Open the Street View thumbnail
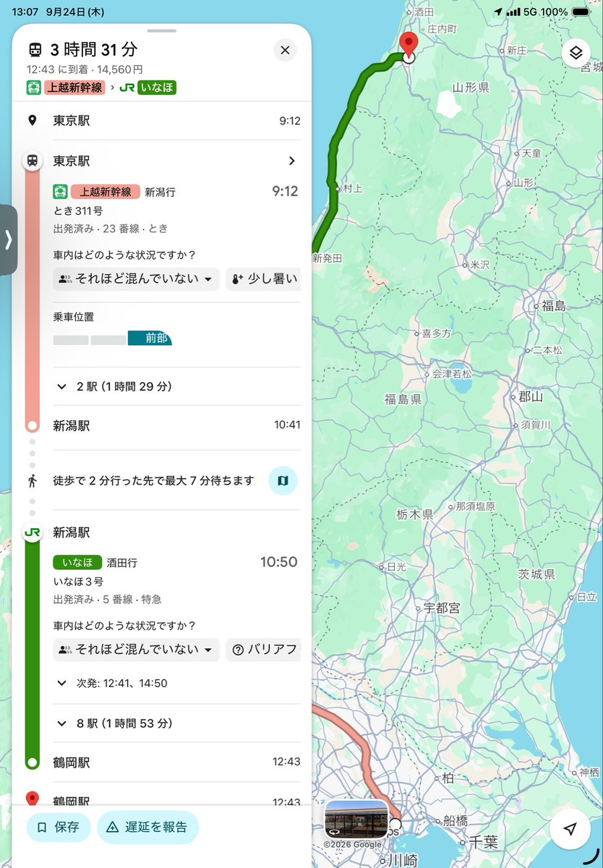The height and width of the screenshot is (868, 603). 356,819
